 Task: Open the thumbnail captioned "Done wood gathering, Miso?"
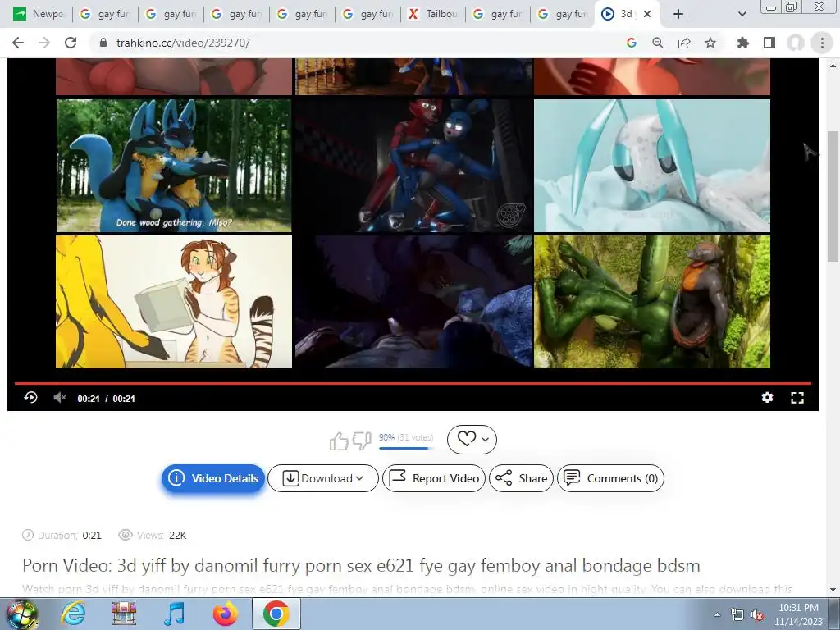click(x=174, y=166)
